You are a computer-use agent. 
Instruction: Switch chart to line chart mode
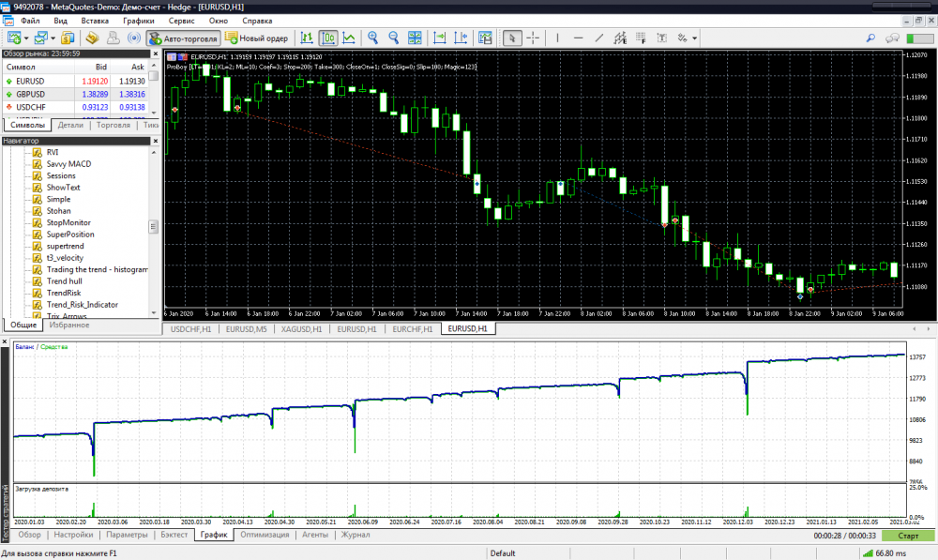[x=349, y=38]
